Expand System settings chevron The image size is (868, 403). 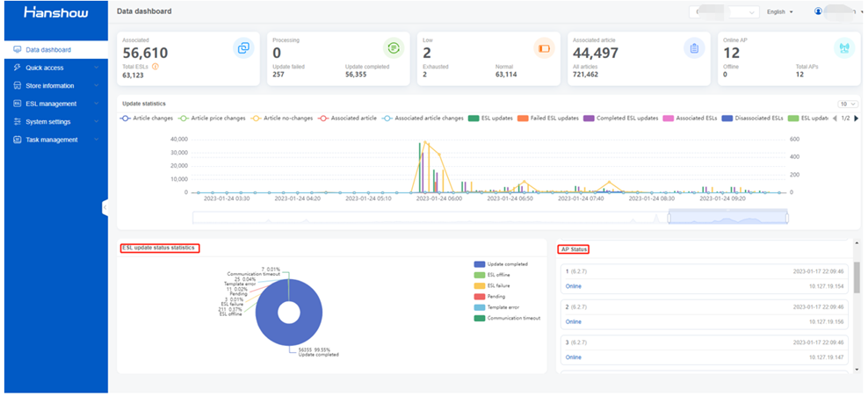tap(97, 121)
